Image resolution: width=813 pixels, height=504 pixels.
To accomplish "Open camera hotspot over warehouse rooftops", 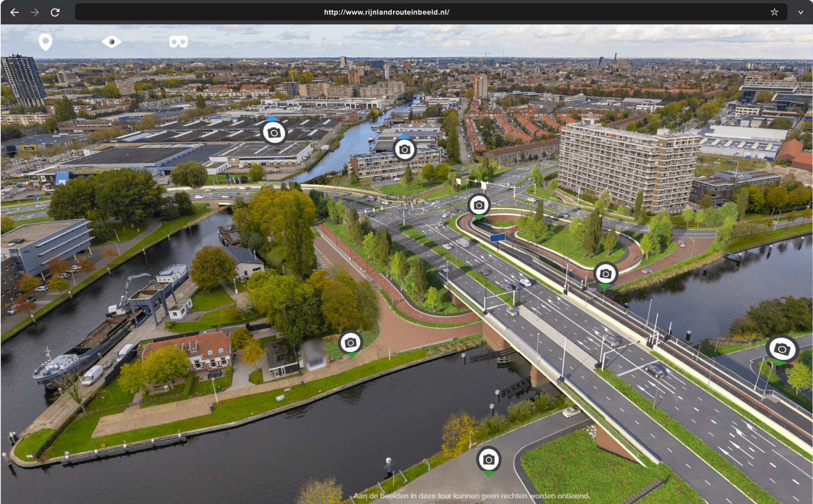I will 274,133.
